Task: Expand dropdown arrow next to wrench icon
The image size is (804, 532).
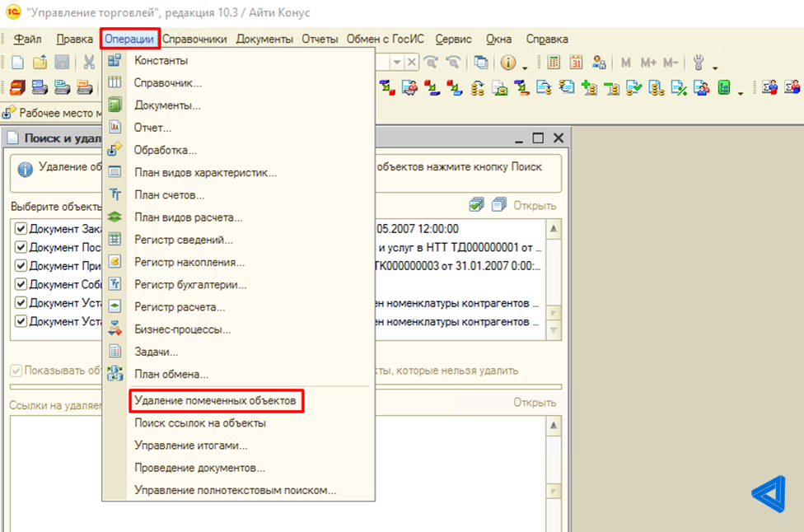Action: coord(715,68)
